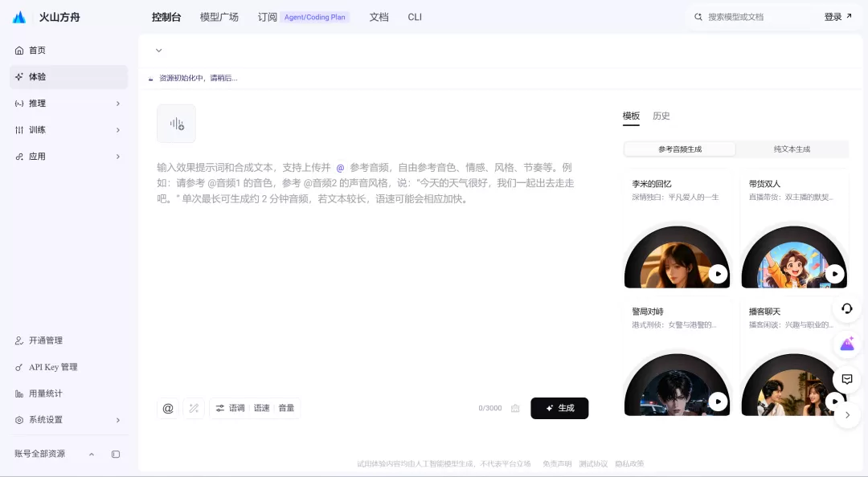Adjust the 语调 setting
Screen dimensions: 868x477
tap(237, 409)
